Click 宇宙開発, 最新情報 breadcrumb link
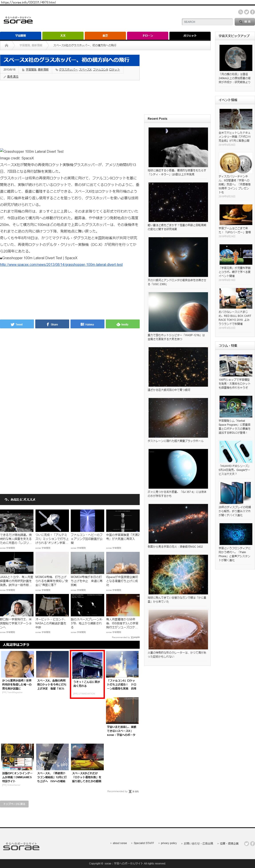The image size is (255, 868). click(x=31, y=45)
